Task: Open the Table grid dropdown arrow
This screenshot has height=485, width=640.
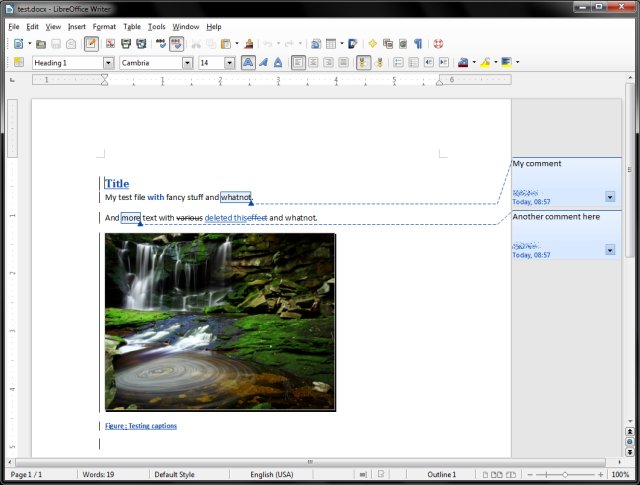Action: [x=342, y=44]
